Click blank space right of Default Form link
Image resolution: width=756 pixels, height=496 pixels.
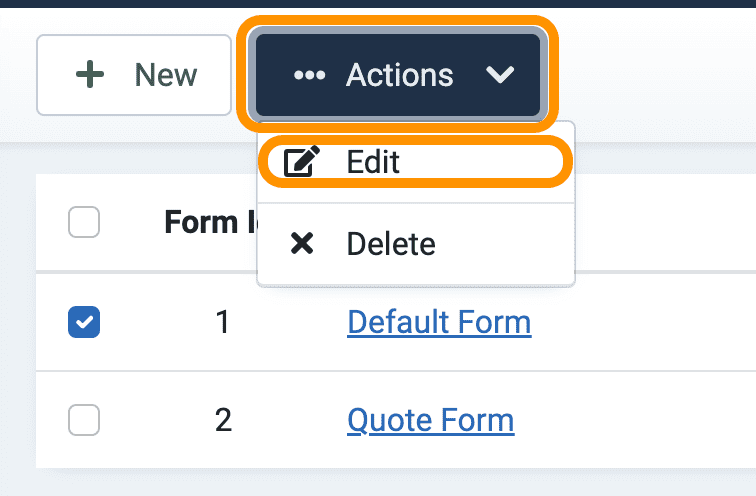pyautogui.click(x=644, y=322)
